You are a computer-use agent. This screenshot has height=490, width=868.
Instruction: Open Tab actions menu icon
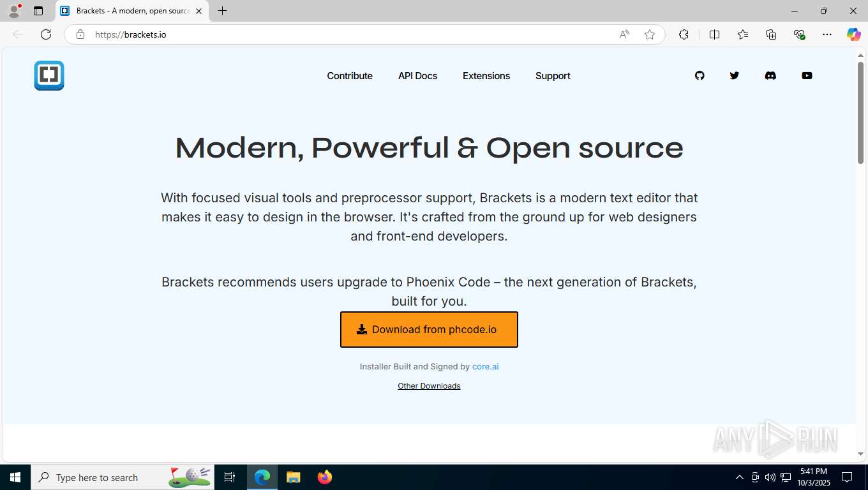click(x=38, y=11)
